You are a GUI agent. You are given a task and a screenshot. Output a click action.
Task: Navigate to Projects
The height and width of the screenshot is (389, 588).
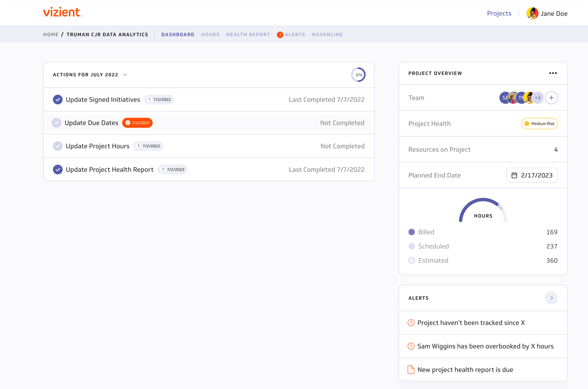pos(499,13)
